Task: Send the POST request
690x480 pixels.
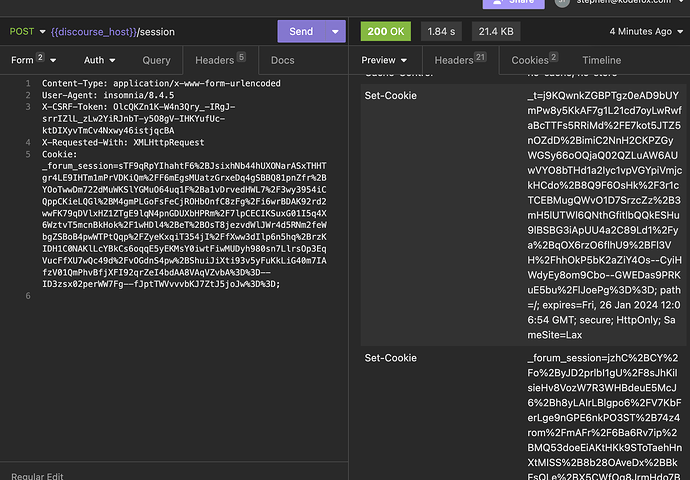Action: [x=301, y=31]
